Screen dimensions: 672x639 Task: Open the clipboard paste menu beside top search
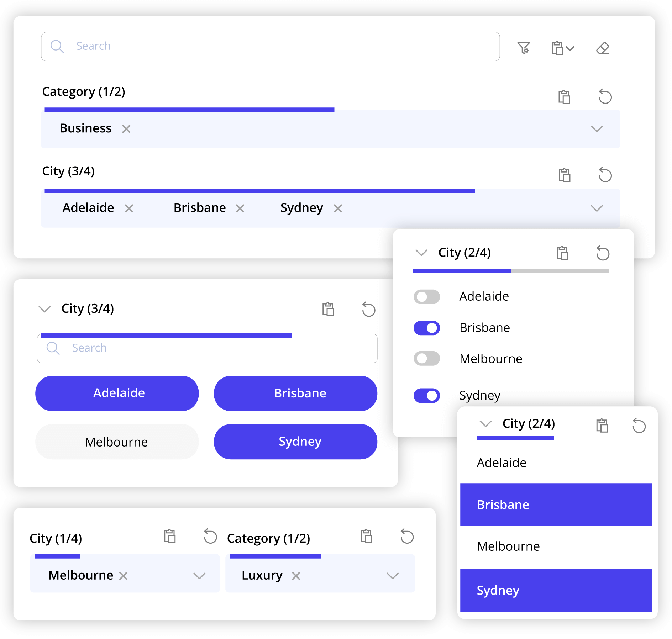coord(562,48)
